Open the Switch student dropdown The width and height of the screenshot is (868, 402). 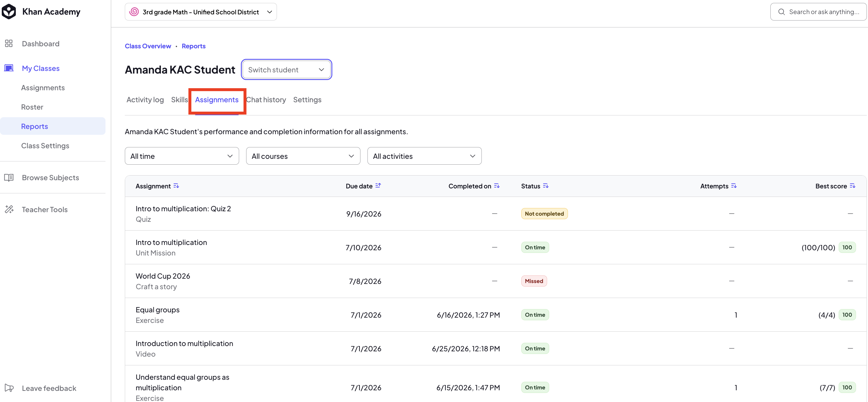pyautogui.click(x=286, y=69)
